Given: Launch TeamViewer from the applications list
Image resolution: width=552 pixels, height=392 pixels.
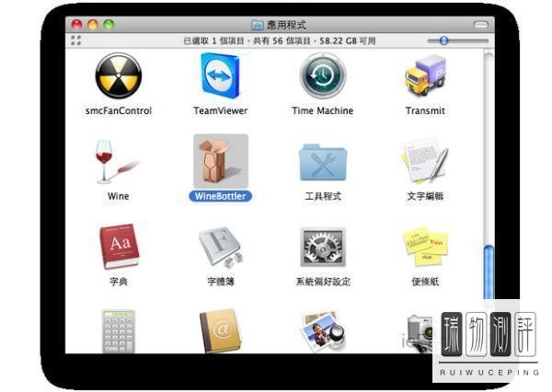Looking at the screenshot, I should (220, 76).
